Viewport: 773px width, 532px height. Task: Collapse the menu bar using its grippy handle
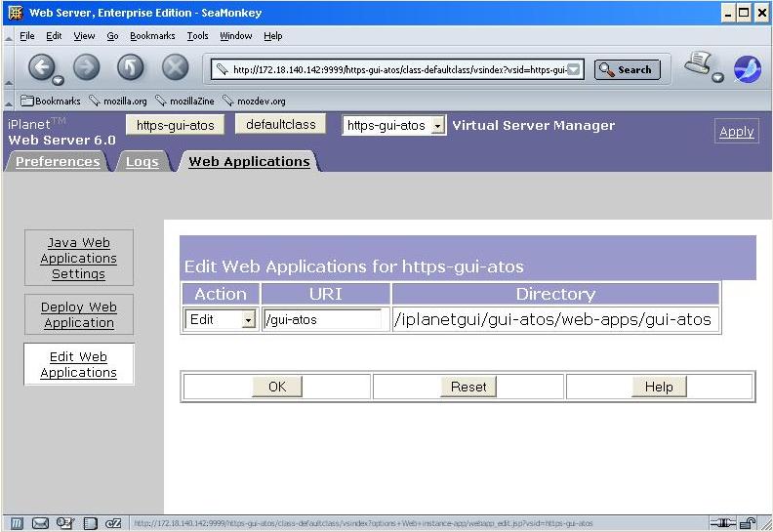coord(9,37)
